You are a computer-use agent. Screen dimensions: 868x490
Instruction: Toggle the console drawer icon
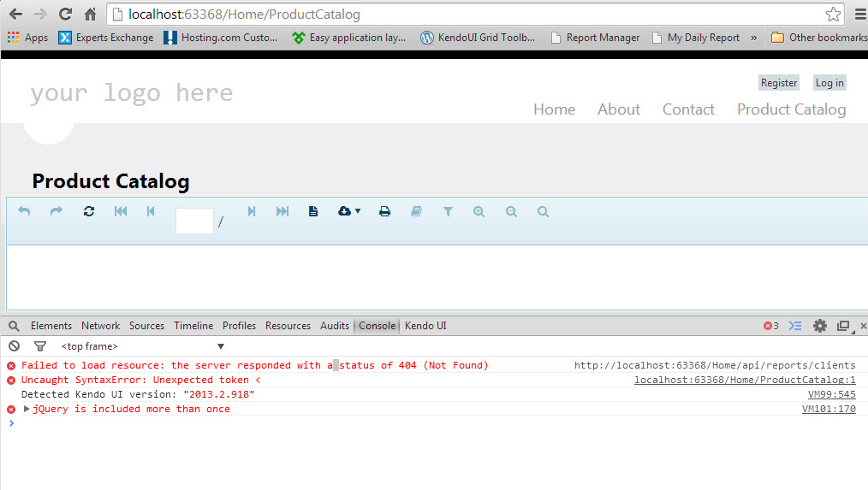[795, 326]
